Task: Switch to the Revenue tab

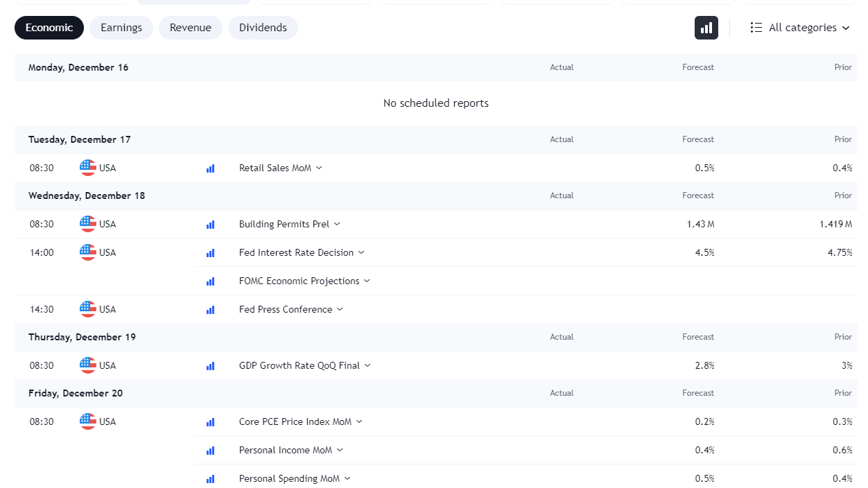Action: (x=191, y=28)
